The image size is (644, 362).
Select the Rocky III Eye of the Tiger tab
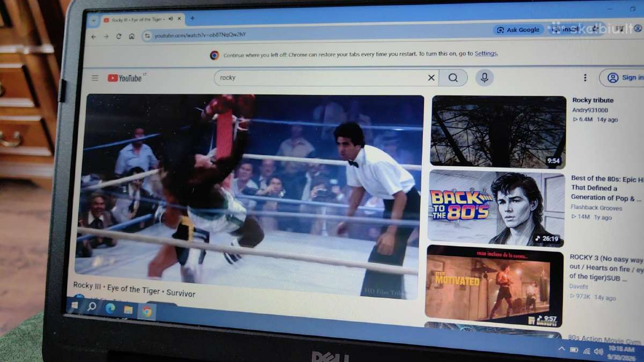pos(141,20)
